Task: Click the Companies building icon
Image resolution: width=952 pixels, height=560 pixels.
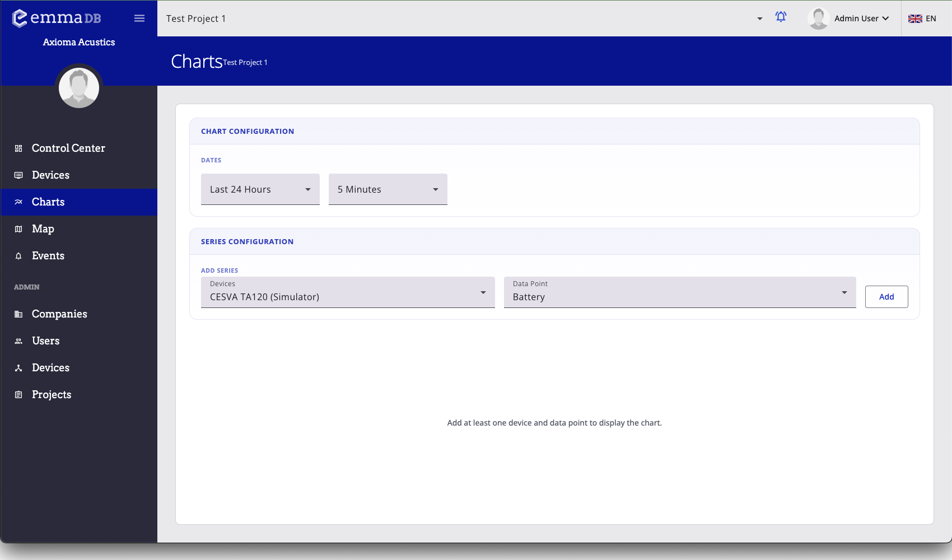Action: pos(18,314)
